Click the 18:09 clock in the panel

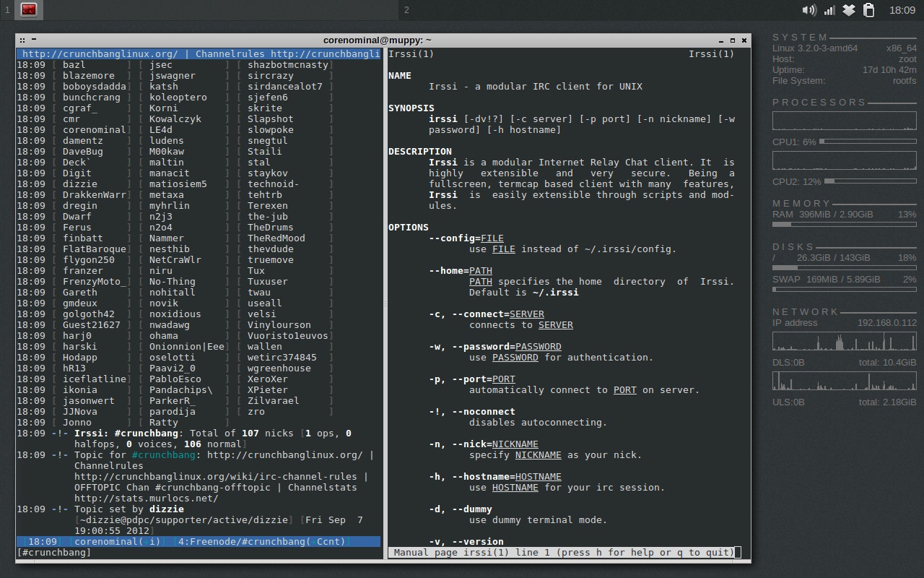(902, 10)
